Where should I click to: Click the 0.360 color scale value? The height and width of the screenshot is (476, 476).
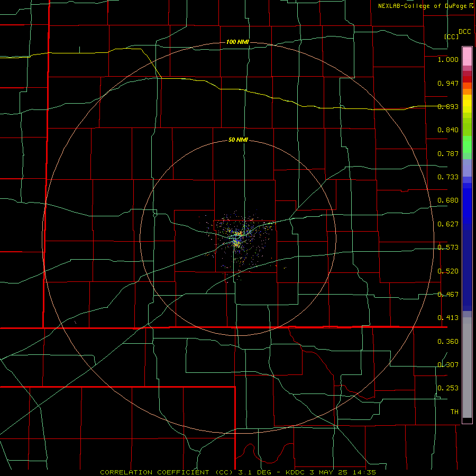pyautogui.click(x=448, y=342)
